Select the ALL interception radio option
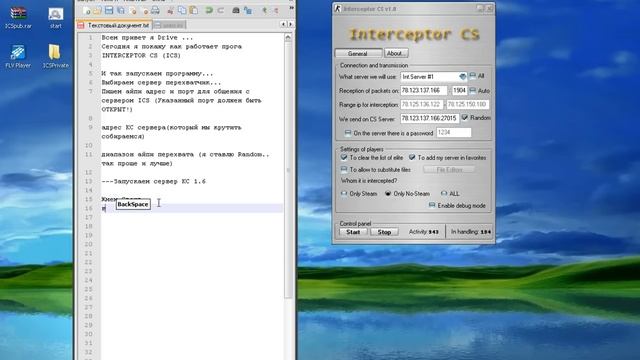Viewport: 640px width, 360px height. coord(444,193)
